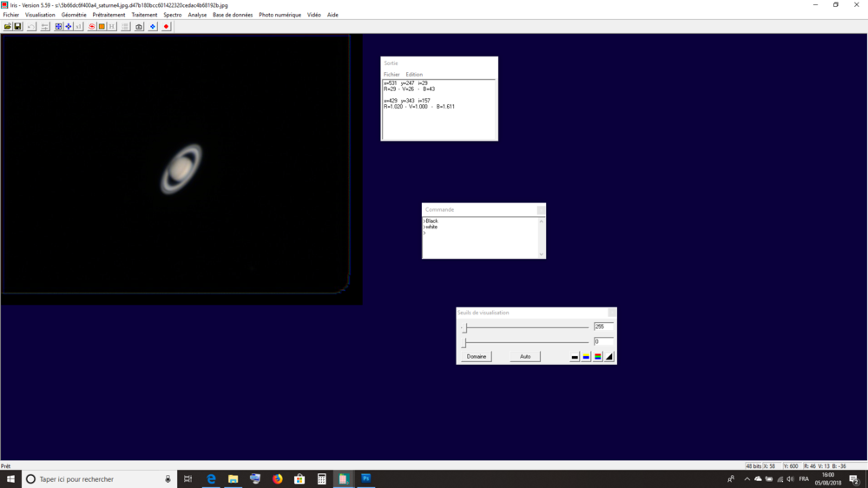Click the blue diamond toolbar icon
868x488 pixels.
coord(153,27)
